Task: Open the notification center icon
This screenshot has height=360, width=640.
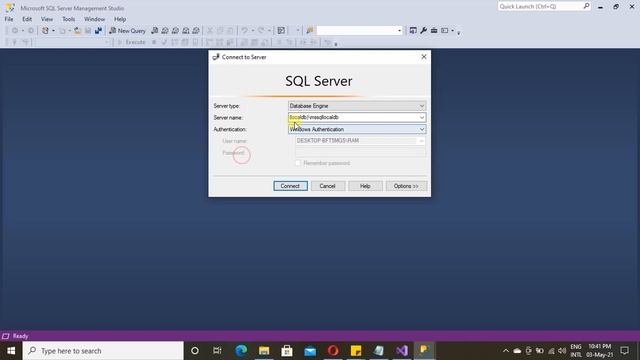Action: pyautogui.click(x=624, y=351)
